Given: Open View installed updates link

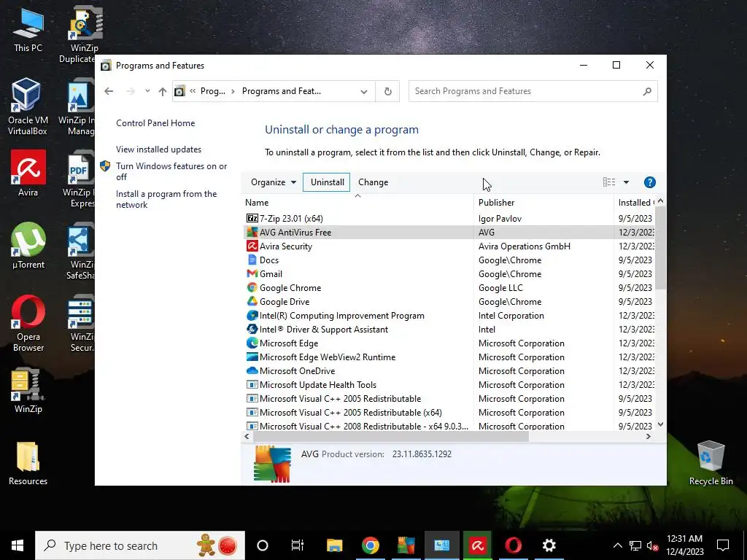Looking at the screenshot, I should pyautogui.click(x=158, y=149).
